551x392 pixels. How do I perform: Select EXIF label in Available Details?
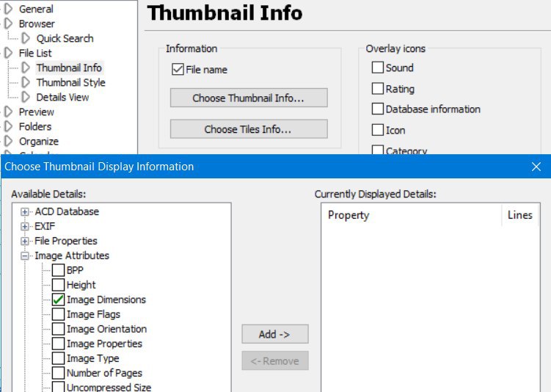pos(45,226)
